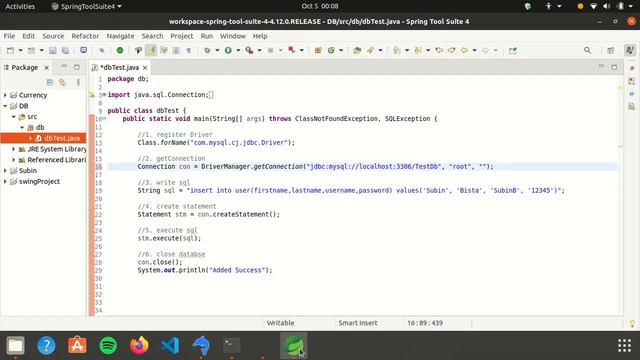This screenshot has width=640, height=360.
Task: Expand the Referenced Libraries node
Action: (x=13, y=160)
